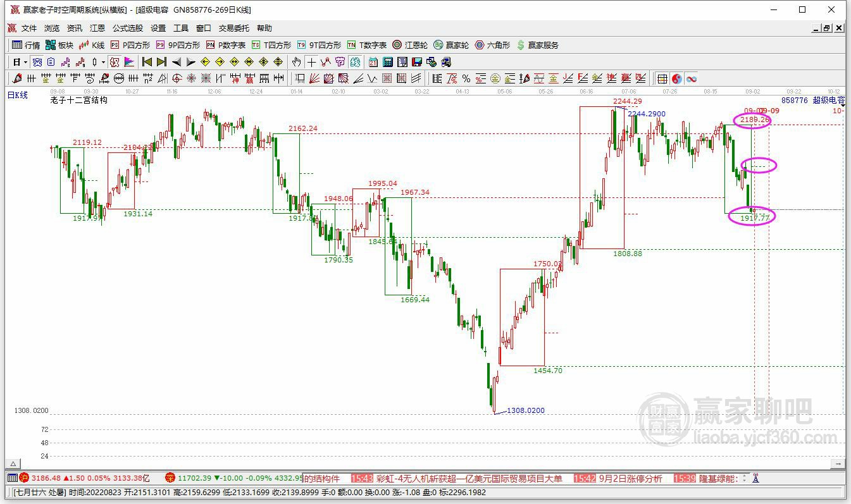Click the floppy disk save icon

[416, 62]
